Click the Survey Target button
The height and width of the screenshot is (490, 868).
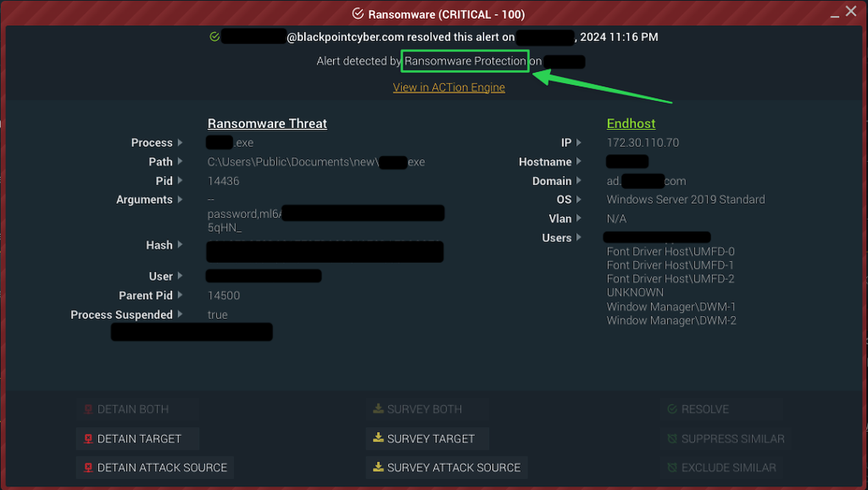pyautogui.click(x=427, y=439)
